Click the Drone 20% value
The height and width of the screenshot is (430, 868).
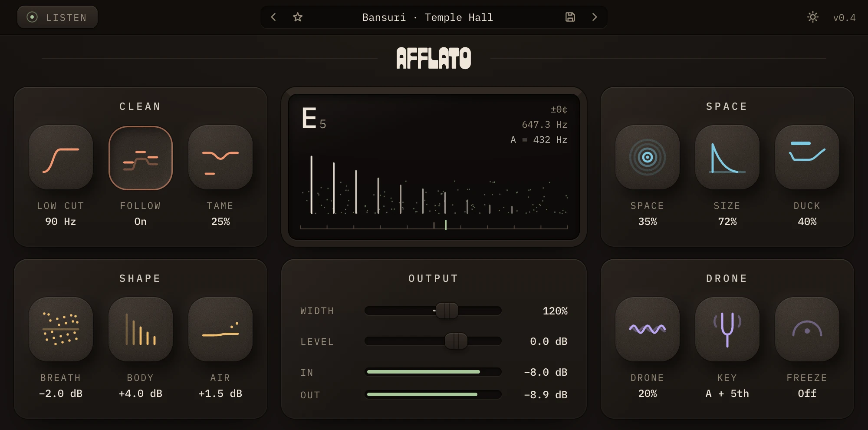(648, 394)
